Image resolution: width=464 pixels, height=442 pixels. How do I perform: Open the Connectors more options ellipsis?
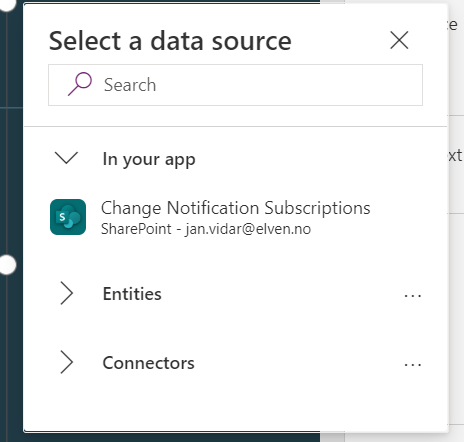coord(413,365)
